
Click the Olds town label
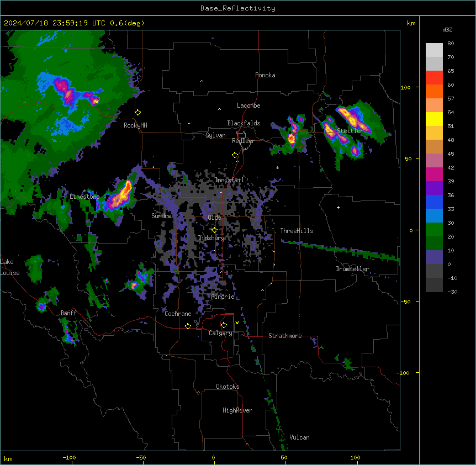coord(214,218)
